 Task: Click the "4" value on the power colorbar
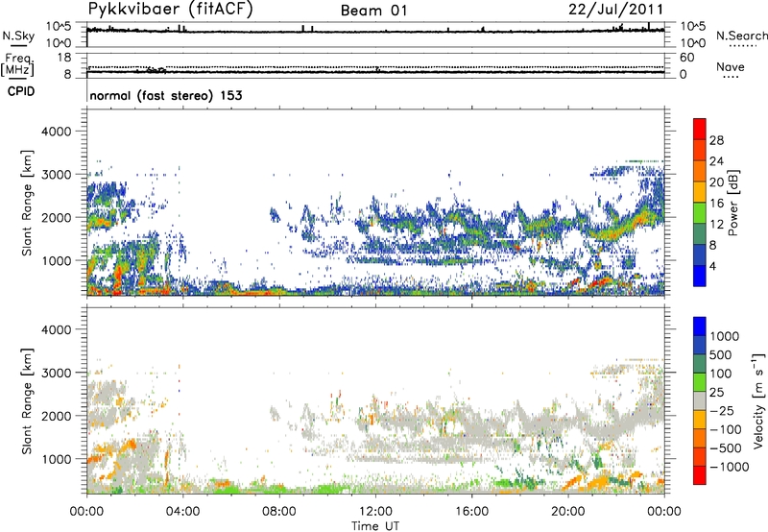(x=712, y=266)
